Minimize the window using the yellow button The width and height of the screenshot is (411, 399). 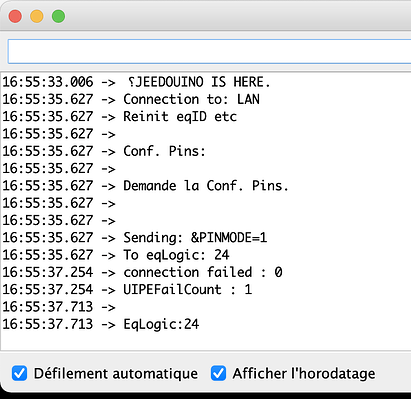click(x=37, y=16)
